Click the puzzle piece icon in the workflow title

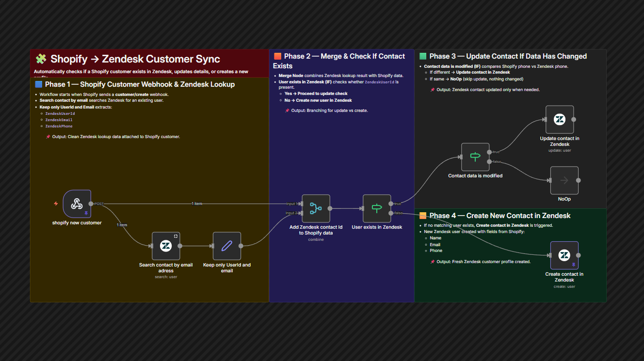click(x=41, y=58)
